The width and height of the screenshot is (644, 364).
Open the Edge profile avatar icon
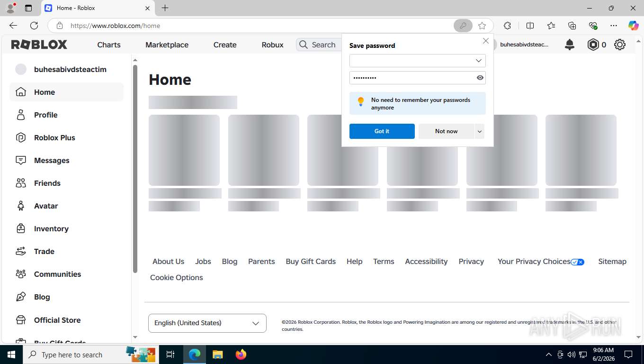(10, 8)
